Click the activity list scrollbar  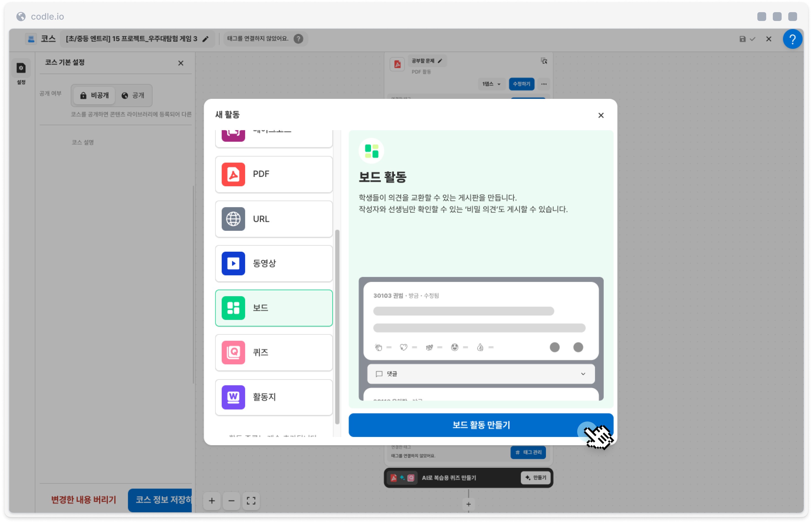pyautogui.click(x=337, y=327)
